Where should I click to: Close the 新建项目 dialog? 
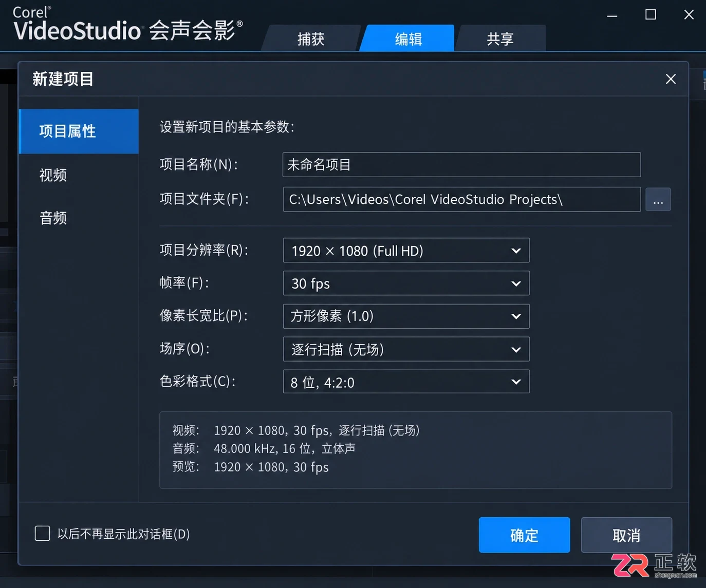[671, 79]
